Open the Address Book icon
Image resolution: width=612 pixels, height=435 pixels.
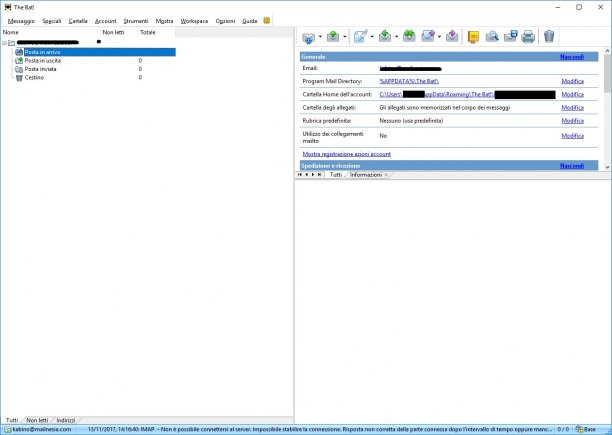[473, 37]
